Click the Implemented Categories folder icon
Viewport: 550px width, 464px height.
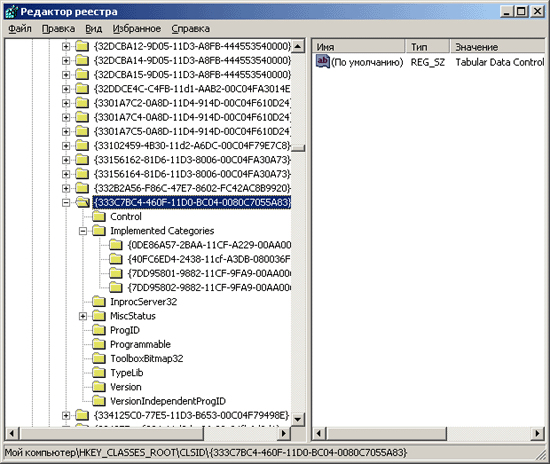[99, 231]
